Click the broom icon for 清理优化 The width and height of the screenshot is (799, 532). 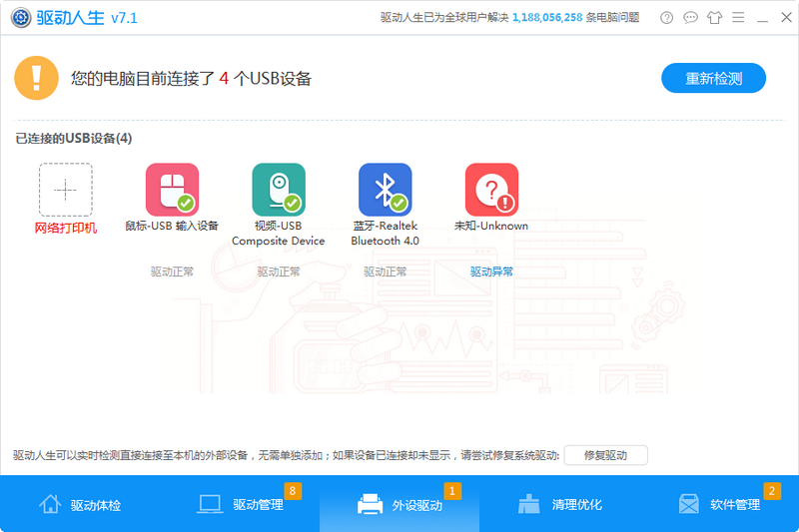coord(529,504)
